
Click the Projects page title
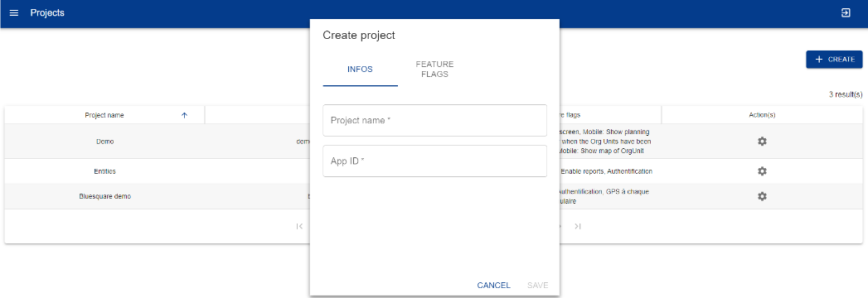click(x=47, y=12)
